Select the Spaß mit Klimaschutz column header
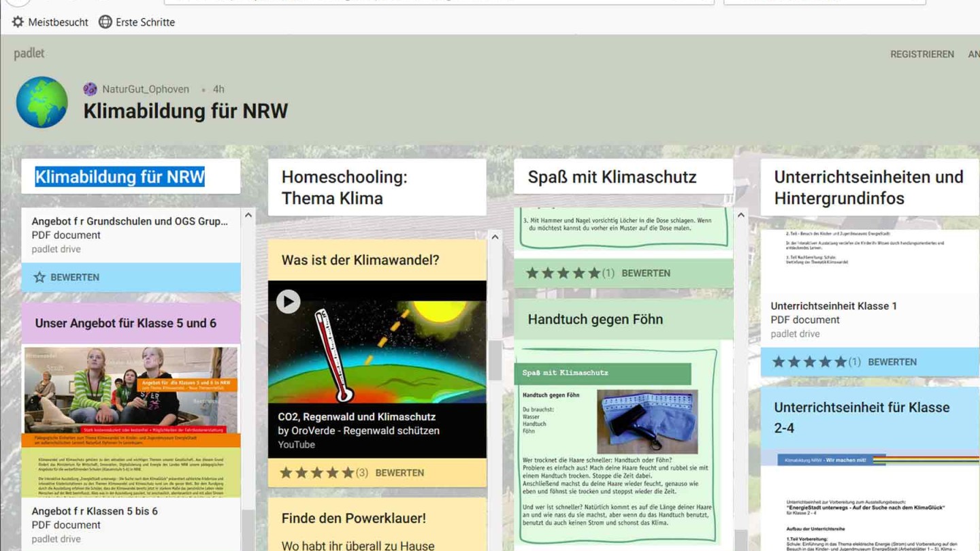 623,177
